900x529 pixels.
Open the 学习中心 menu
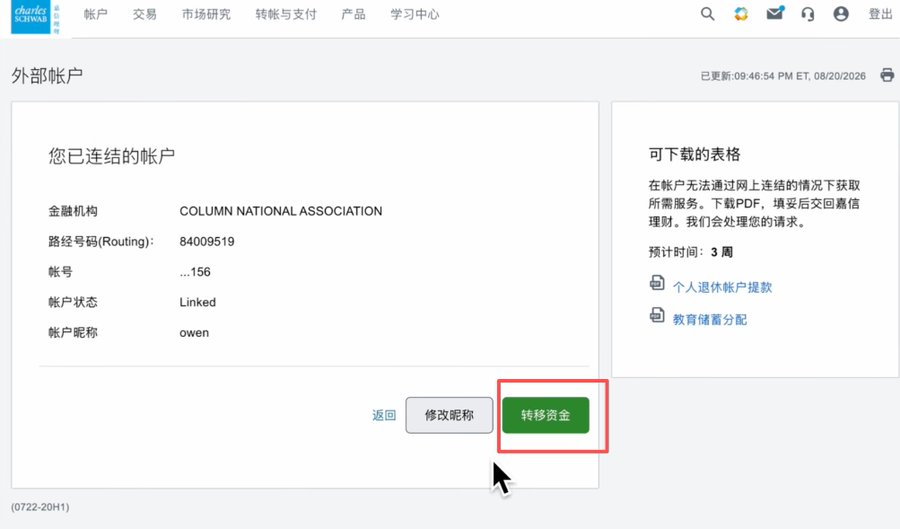coord(414,14)
